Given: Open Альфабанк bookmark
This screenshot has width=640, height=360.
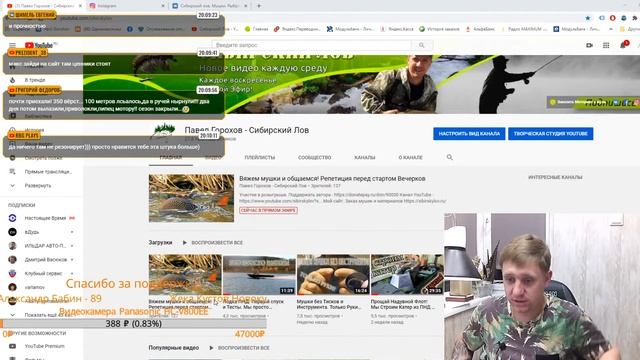Looking at the screenshot, I should (480, 29).
